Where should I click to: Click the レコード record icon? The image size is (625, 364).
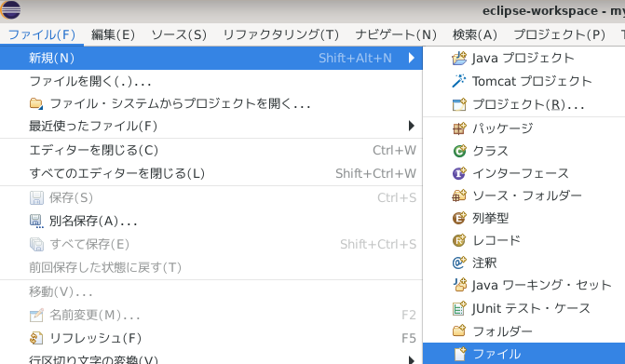click(x=459, y=240)
